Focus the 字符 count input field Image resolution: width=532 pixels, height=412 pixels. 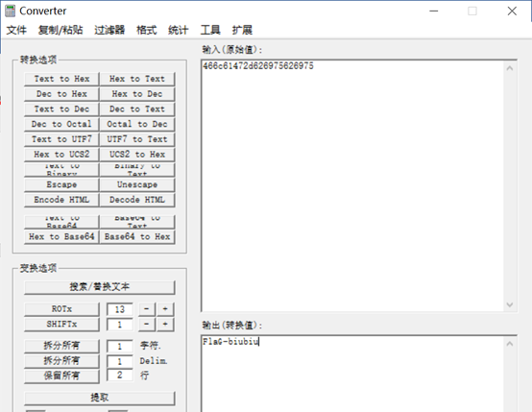(x=120, y=346)
